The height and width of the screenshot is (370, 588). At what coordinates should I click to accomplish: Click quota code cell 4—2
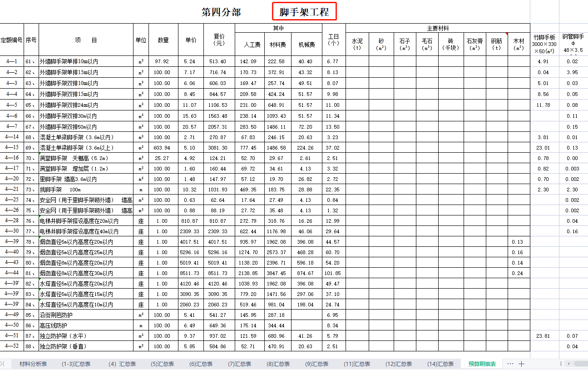click(12, 72)
